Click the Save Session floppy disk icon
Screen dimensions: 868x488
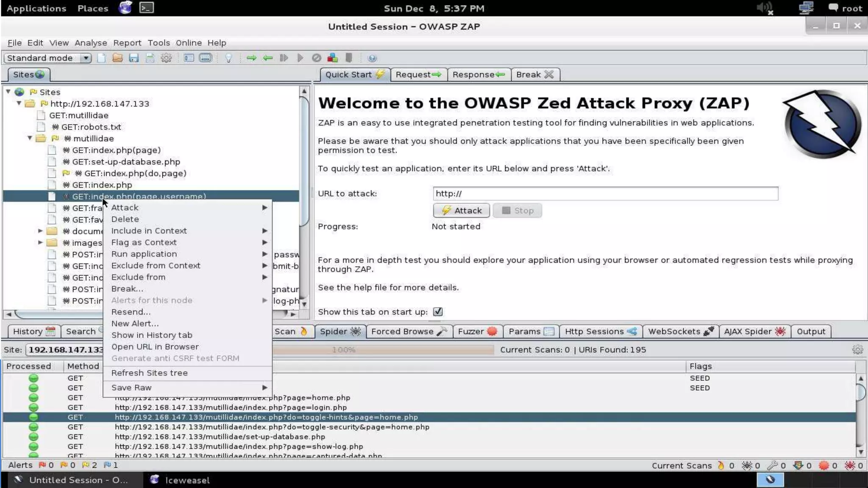[134, 58]
